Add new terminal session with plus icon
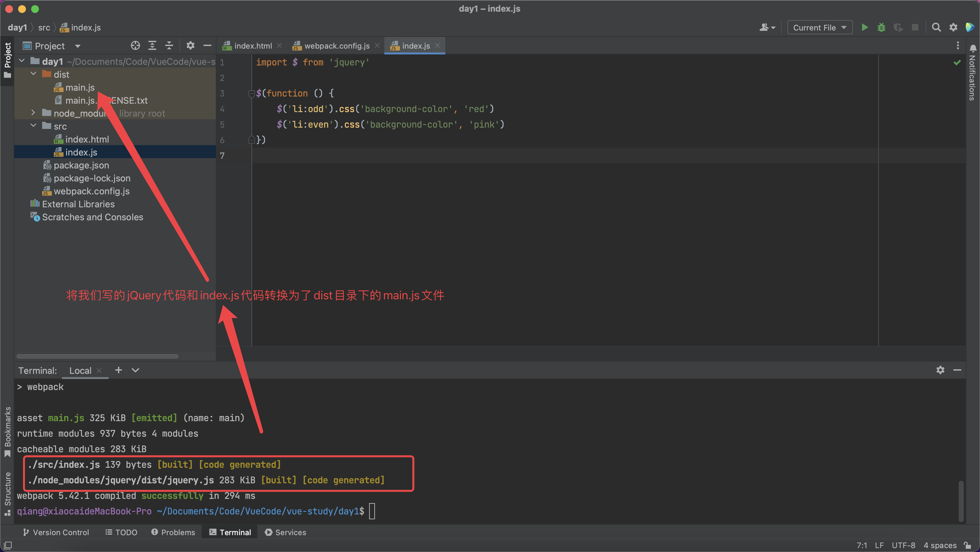This screenshot has width=980, height=552. (x=118, y=370)
